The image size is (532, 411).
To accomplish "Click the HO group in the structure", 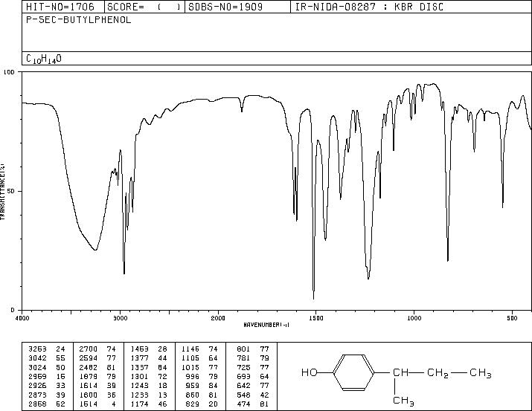I will 309,372.
